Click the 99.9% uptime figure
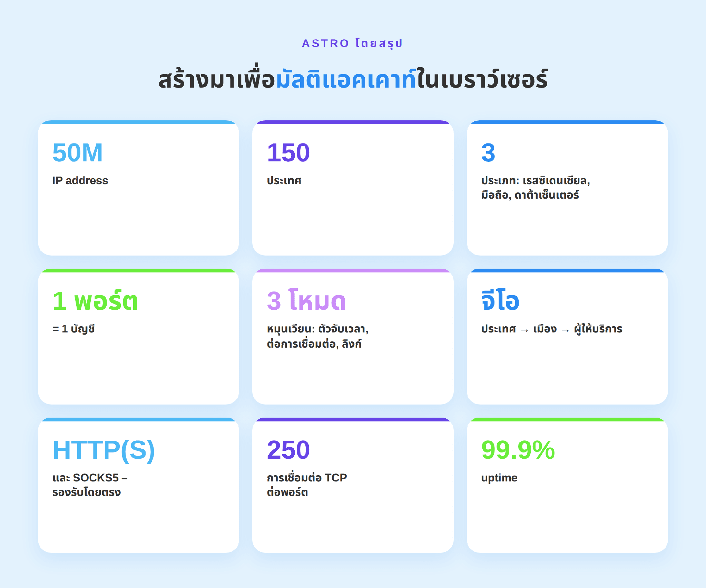 click(x=518, y=450)
